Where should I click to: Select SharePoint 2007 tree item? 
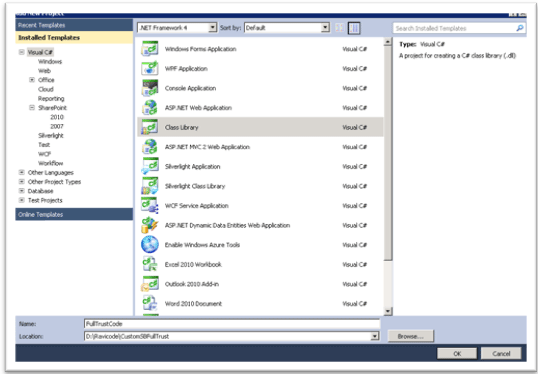click(57, 126)
